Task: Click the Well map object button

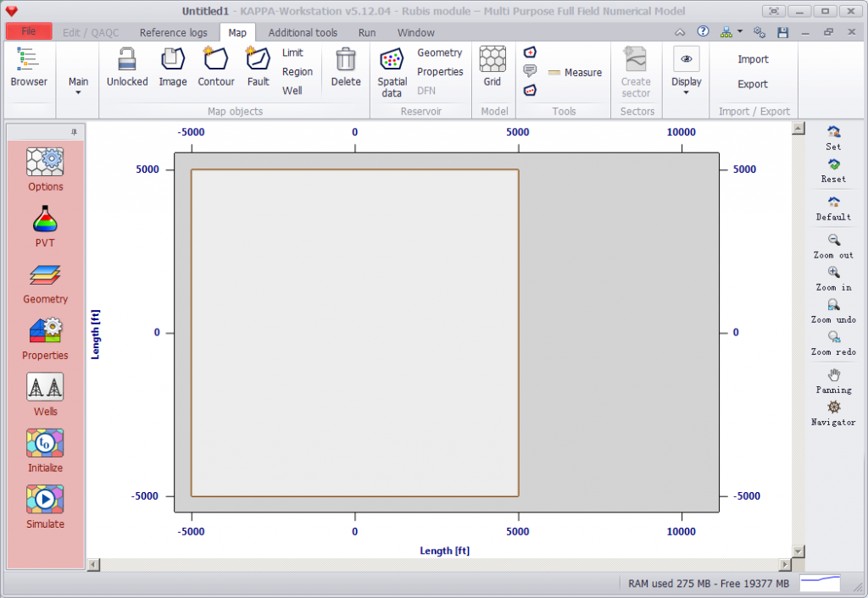Action: [x=292, y=90]
